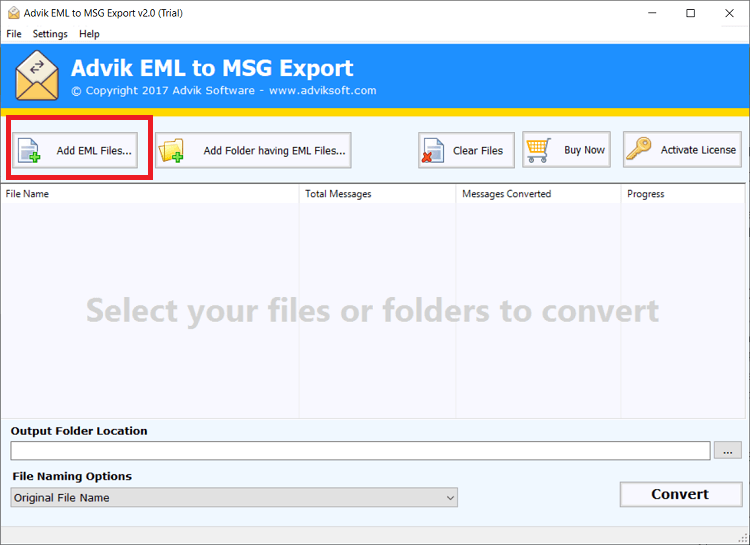The height and width of the screenshot is (545, 750).
Task: Open the File menu
Action: click(14, 34)
